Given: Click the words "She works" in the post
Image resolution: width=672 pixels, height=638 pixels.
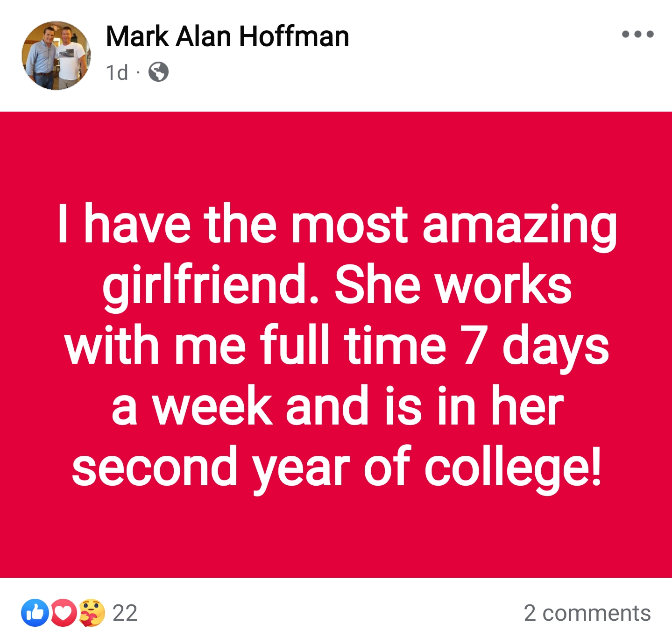Looking at the screenshot, I should (453, 285).
